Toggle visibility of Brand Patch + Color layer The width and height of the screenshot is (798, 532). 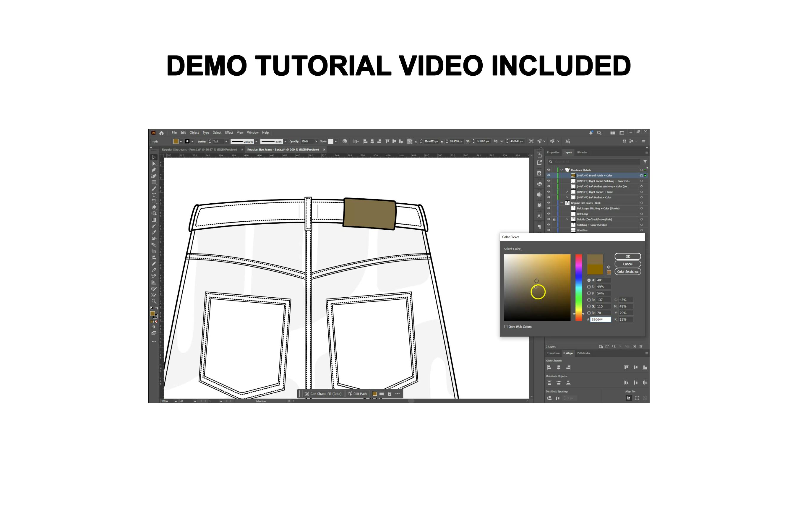549,175
